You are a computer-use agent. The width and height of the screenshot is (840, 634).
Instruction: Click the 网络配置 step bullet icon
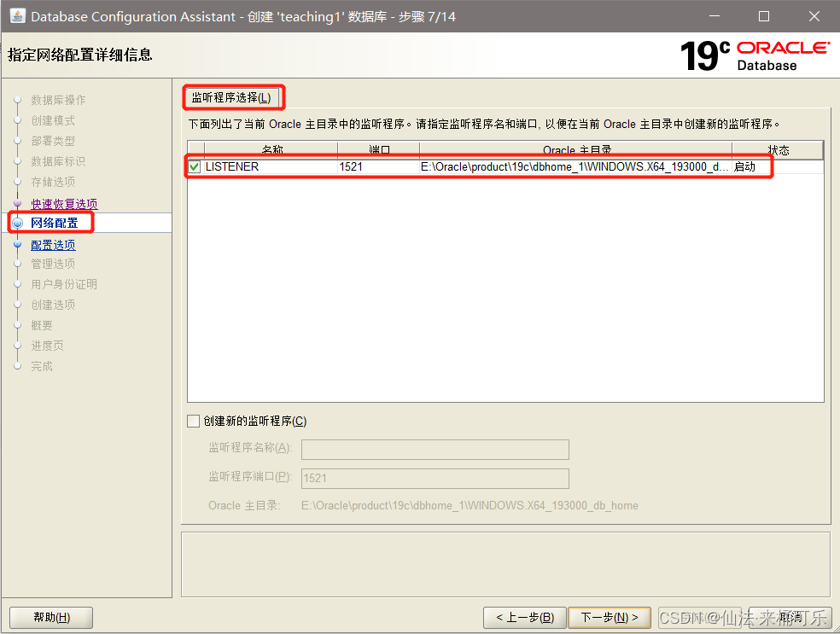point(18,224)
